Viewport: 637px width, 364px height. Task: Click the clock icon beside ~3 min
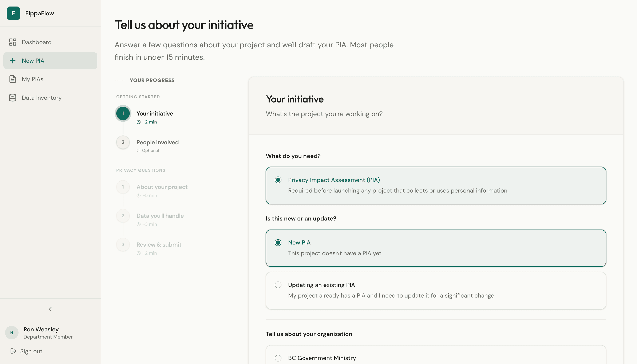point(138,224)
